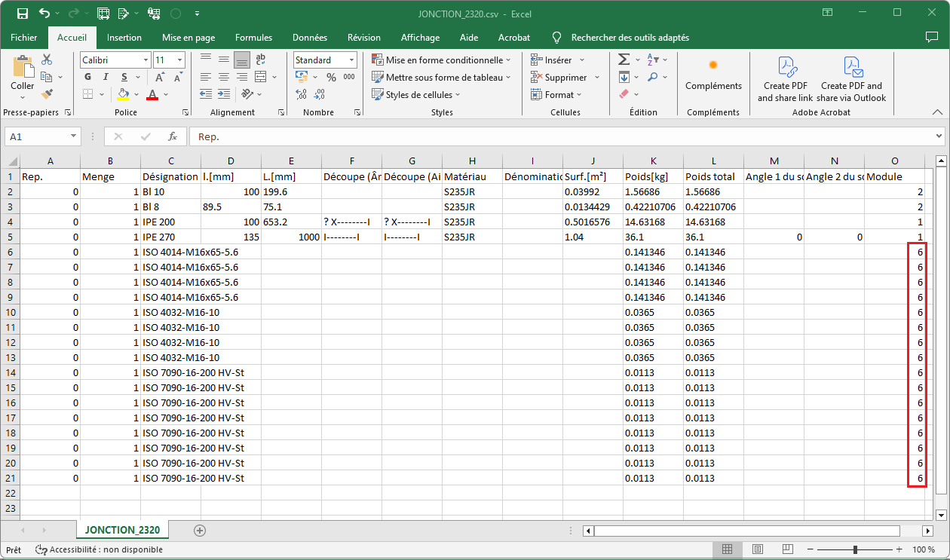Switch to Page Layout view in status bar
The height and width of the screenshot is (560, 950).
[758, 549]
